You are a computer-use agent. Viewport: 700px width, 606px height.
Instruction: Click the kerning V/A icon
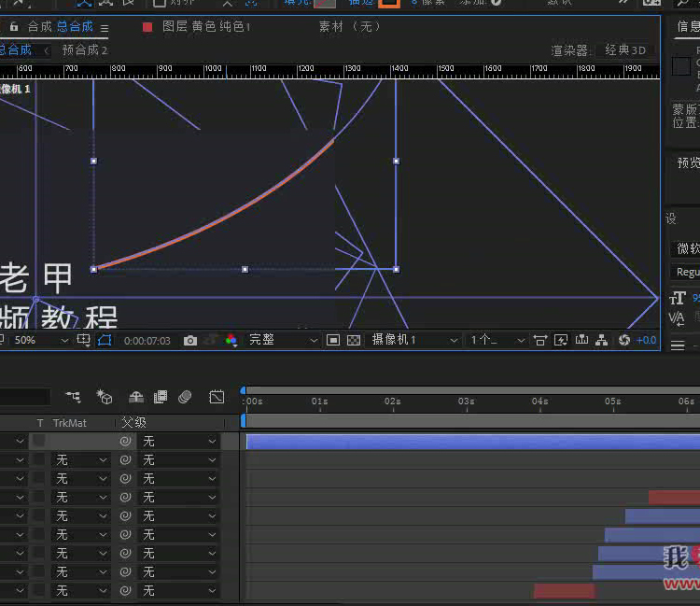coord(676,318)
